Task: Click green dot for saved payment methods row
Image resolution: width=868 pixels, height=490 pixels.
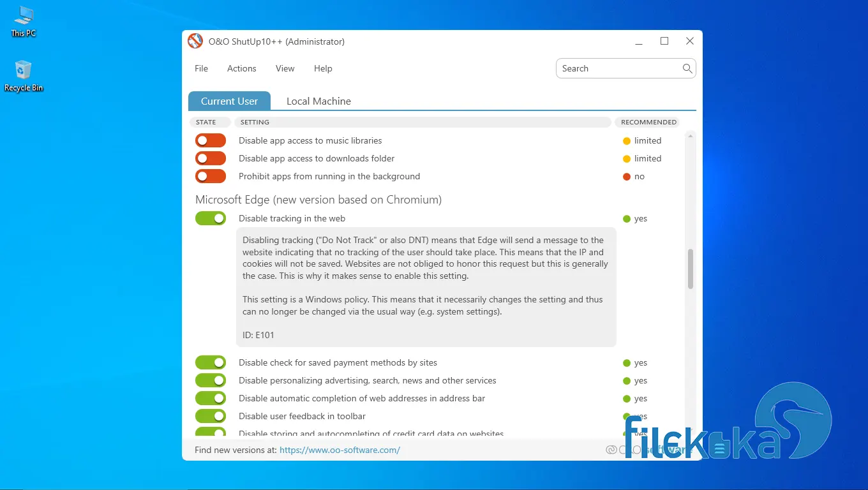Action: tap(627, 363)
